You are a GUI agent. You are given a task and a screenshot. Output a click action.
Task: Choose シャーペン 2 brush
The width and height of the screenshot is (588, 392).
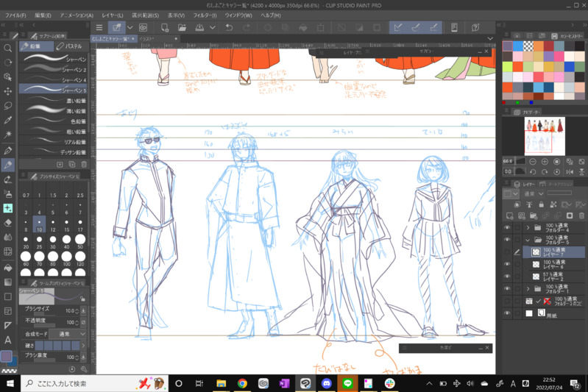tap(53, 69)
